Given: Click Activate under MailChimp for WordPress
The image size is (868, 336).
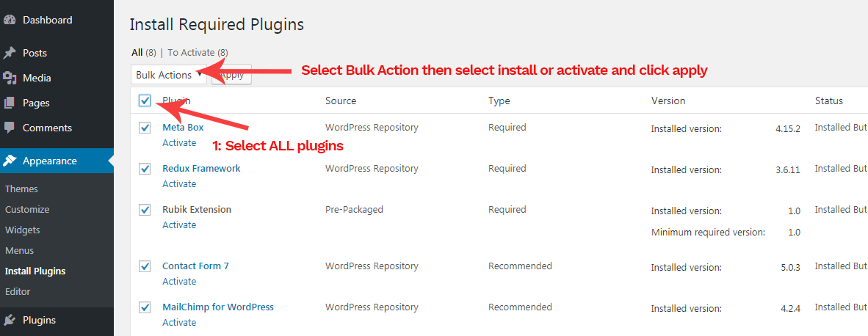Looking at the screenshot, I should coord(179,322).
